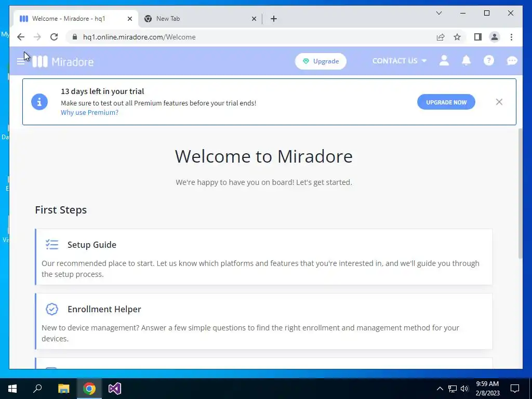This screenshot has height=399, width=532.
Task: Bookmark this tab with star icon
Action: 457,37
